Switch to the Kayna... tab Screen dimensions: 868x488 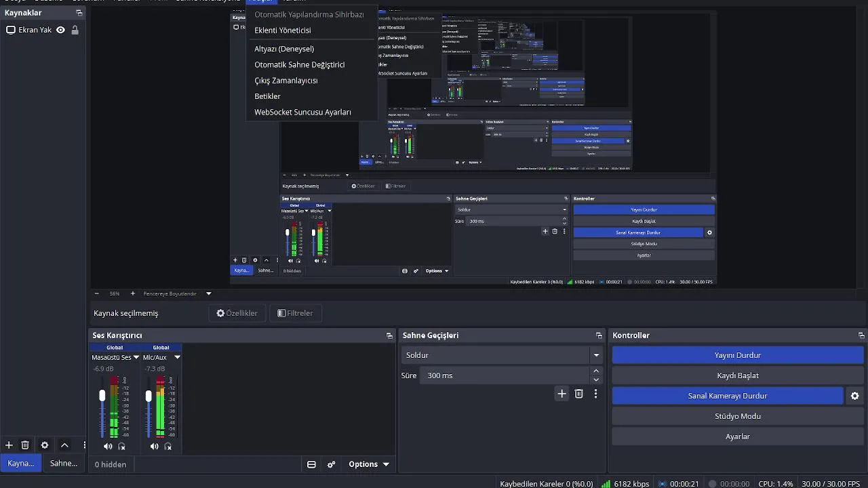[x=20, y=464]
